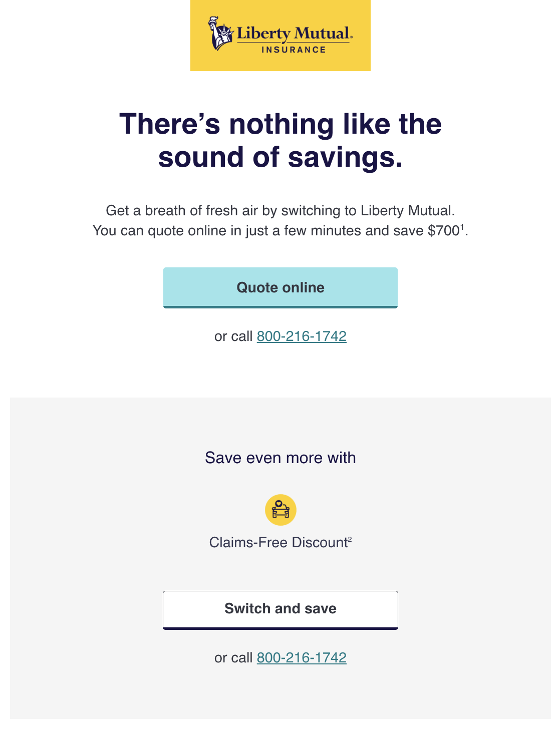
Task: Select the "Get a breath of fresh air" sentence
Action: (x=281, y=210)
